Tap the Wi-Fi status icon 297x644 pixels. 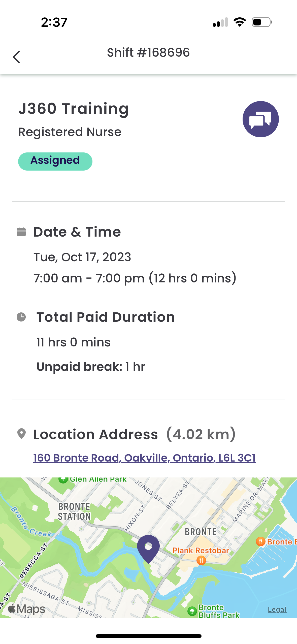click(x=240, y=22)
